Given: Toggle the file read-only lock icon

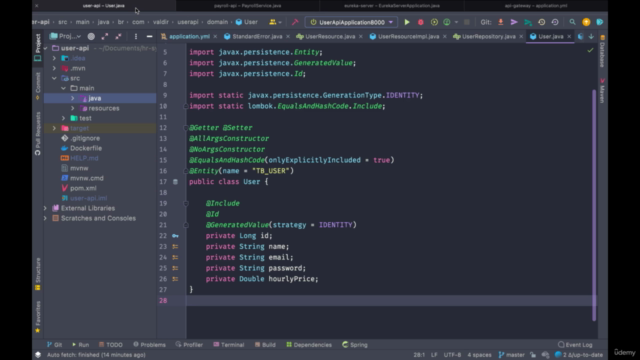Looking at the screenshot, I should tap(533, 355).
